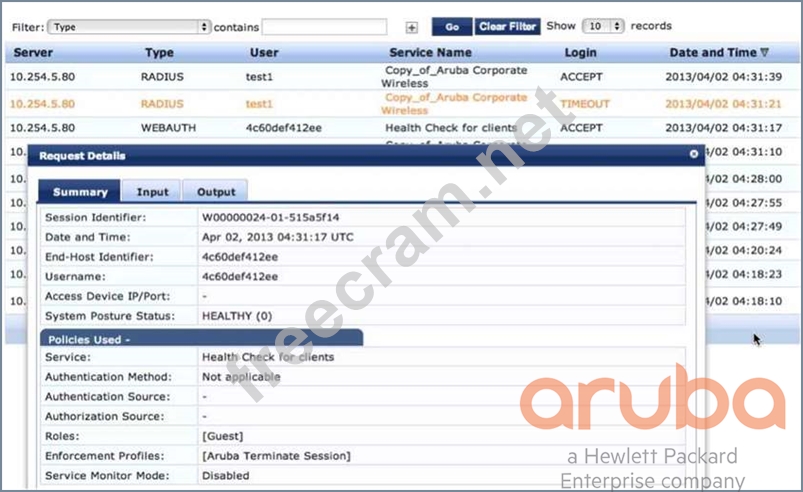803x492 pixels.
Task: Click Session Identifier value W00000024-01-515a5f14
Action: click(x=270, y=218)
